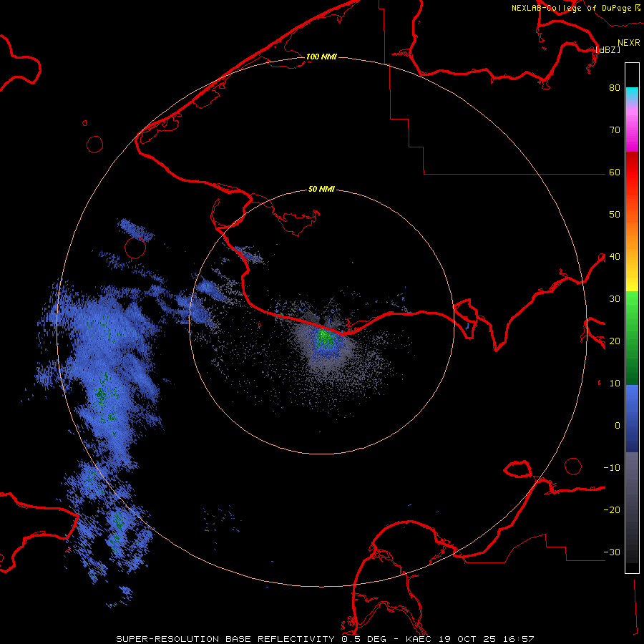644x644 pixels.
Task: Click the 80 value on the dBZ scale
Action: click(x=615, y=88)
